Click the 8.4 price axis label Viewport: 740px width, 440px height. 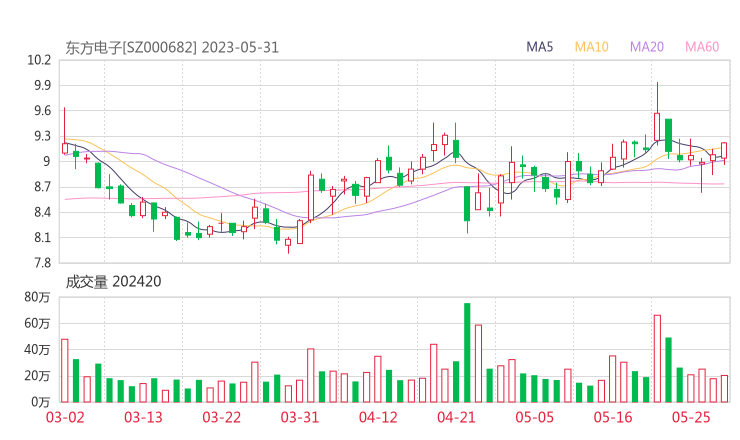pos(42,212)
